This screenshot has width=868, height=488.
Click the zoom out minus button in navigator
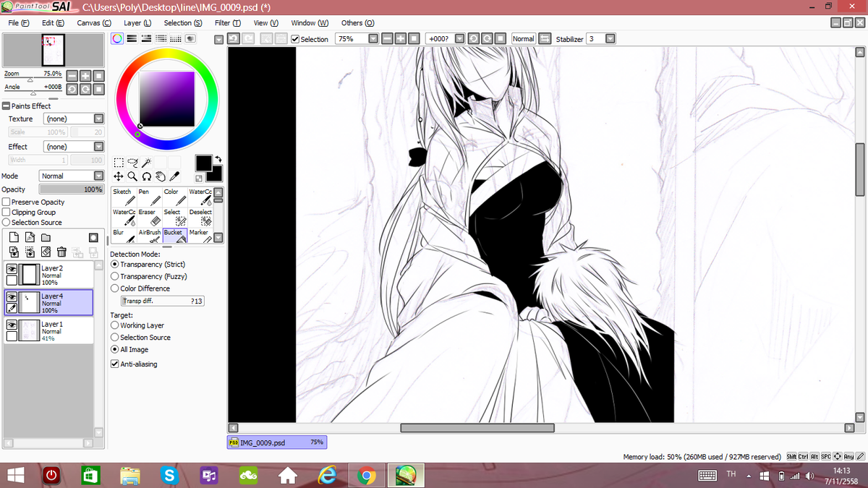point(72,75)
